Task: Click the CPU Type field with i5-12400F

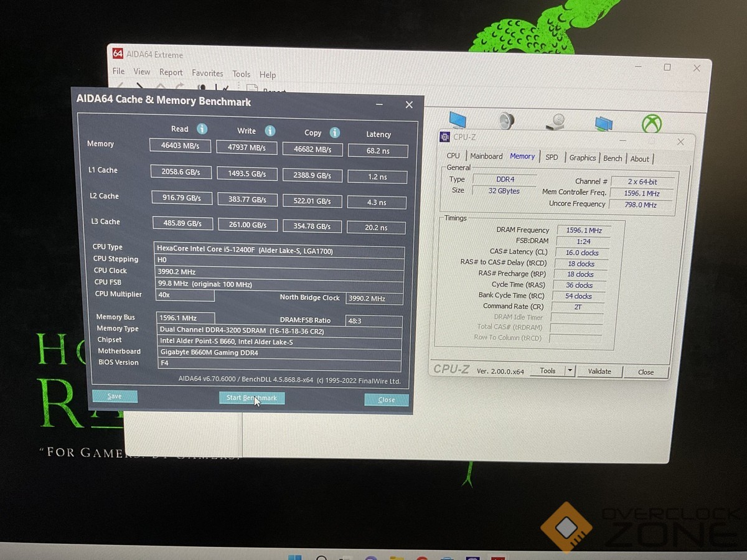Action: [x=280, y=250]
